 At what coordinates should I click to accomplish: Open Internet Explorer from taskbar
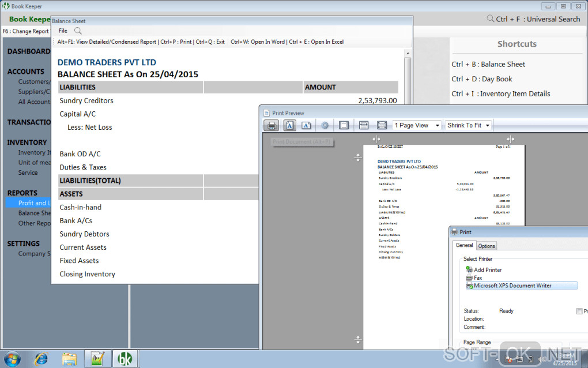point(41,359)
